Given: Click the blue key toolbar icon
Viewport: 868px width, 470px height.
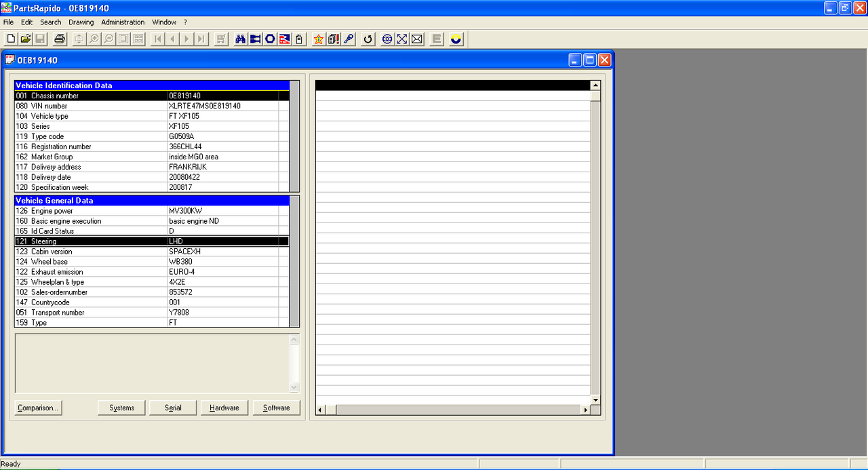Looking at the screenshot, I should (349, 39).
